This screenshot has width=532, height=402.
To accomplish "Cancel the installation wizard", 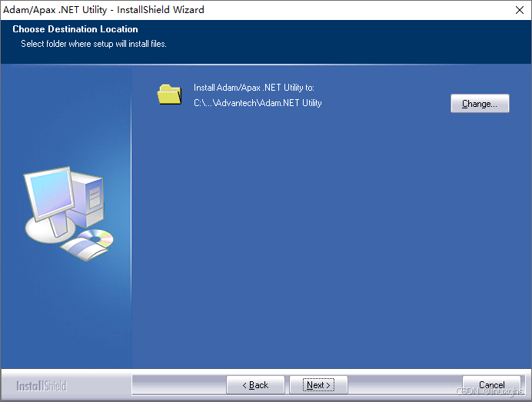I will click(x=491, y=385).
